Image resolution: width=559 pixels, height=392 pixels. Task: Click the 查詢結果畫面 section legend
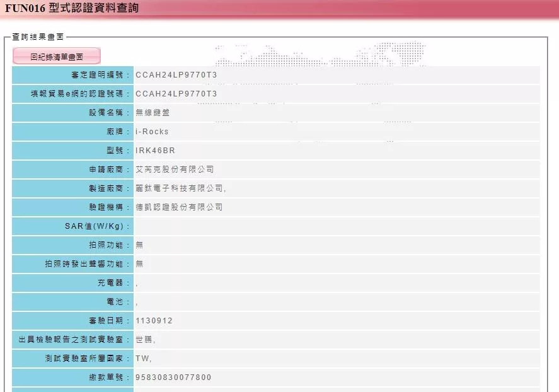coord(38,37)
